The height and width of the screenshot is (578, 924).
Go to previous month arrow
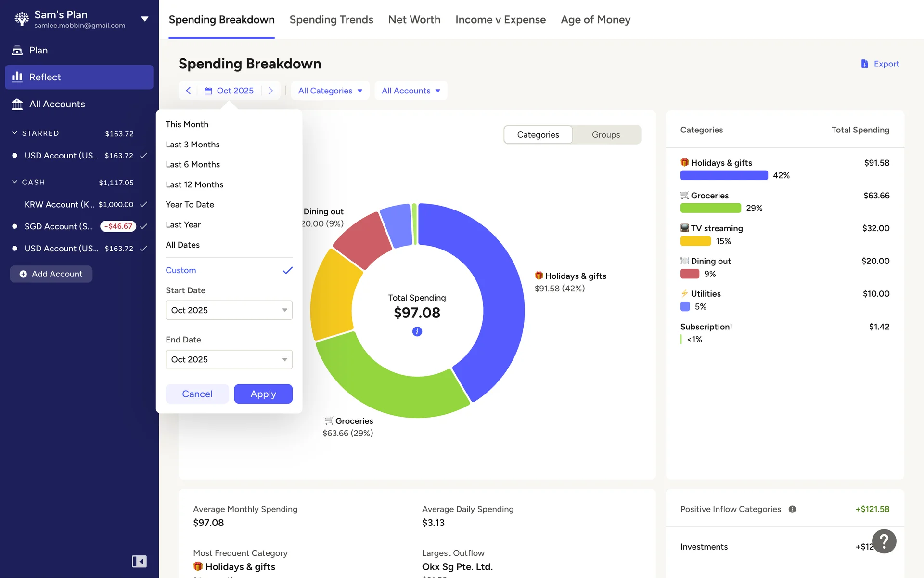coord(188,91)
